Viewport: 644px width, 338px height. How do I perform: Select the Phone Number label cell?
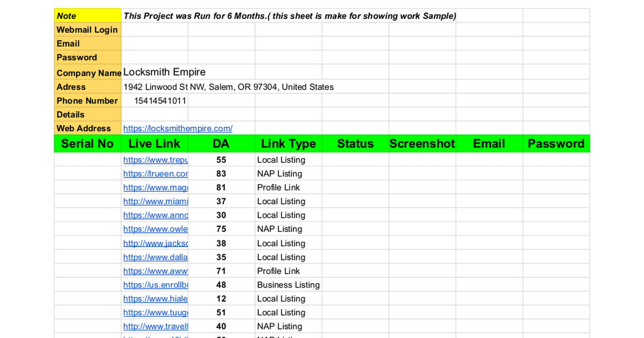tap(88, 101)
